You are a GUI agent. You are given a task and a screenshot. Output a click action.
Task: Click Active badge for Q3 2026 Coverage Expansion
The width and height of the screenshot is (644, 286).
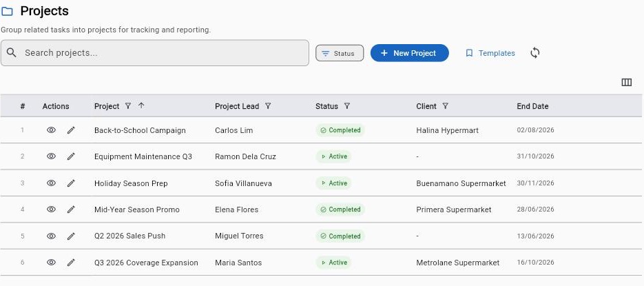pyautogui.click(x=333, y=263)
